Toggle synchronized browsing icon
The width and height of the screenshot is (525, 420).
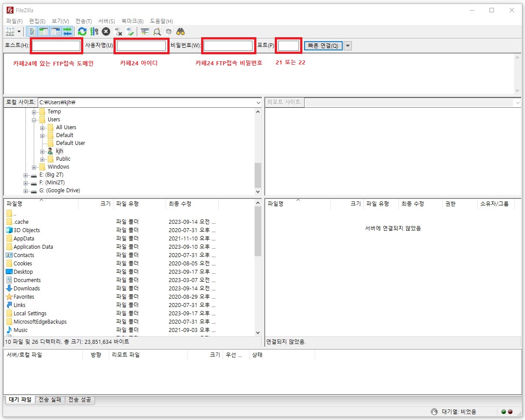click(x=169, y=32)
